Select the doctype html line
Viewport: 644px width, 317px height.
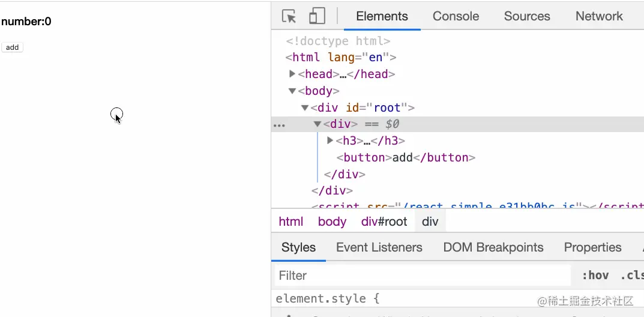(338, 41)
